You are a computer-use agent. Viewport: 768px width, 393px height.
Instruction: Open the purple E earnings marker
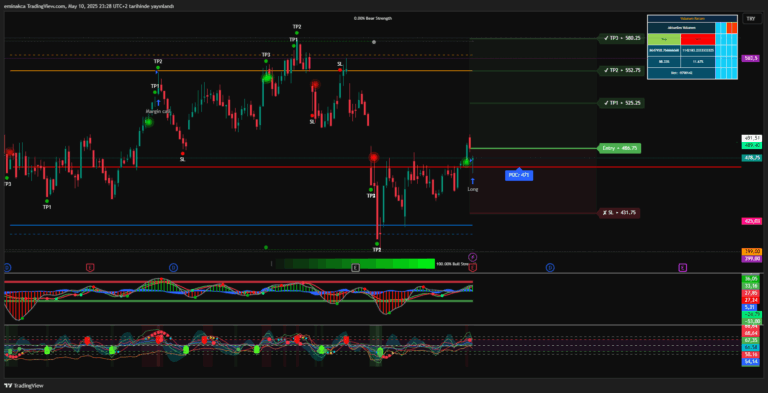[682, 268]
